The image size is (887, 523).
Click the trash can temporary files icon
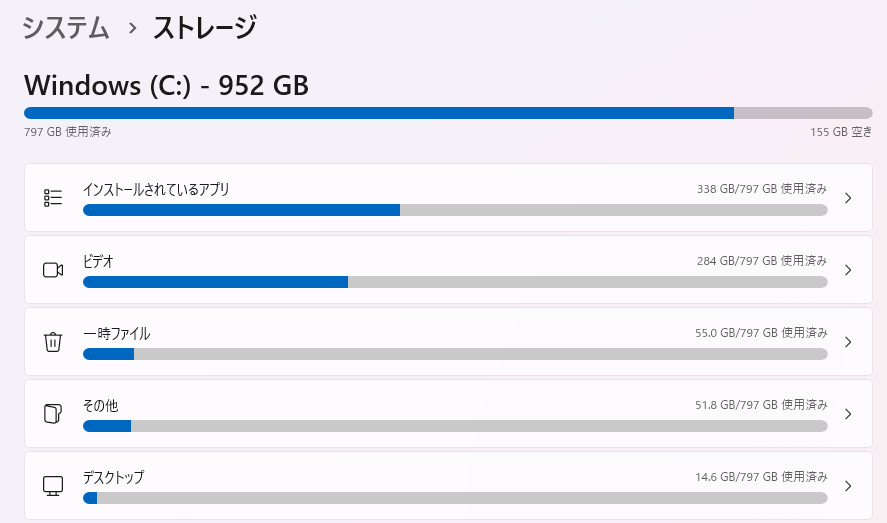[x=53, y=342]
